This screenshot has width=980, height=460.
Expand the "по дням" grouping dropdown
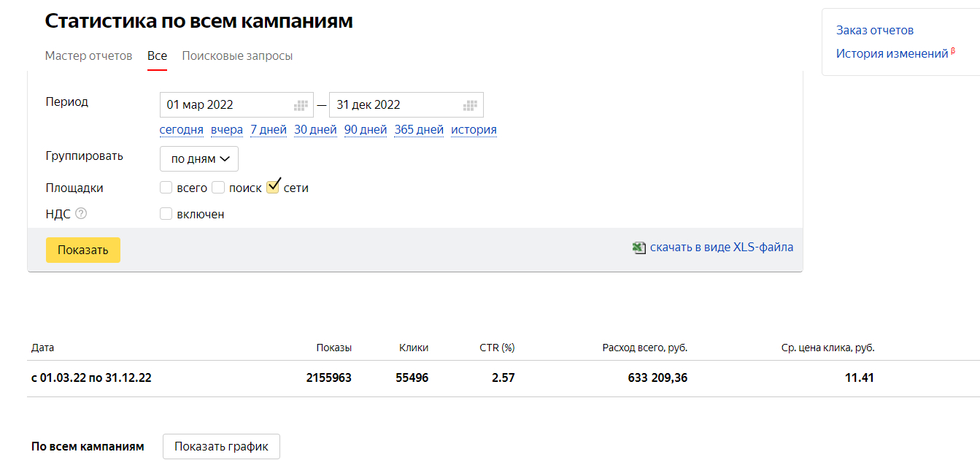click(199, 158)
